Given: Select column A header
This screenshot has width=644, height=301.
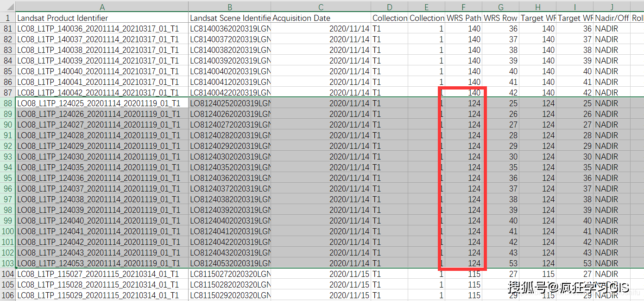Looking at the screenshot, I should [102, 7].
